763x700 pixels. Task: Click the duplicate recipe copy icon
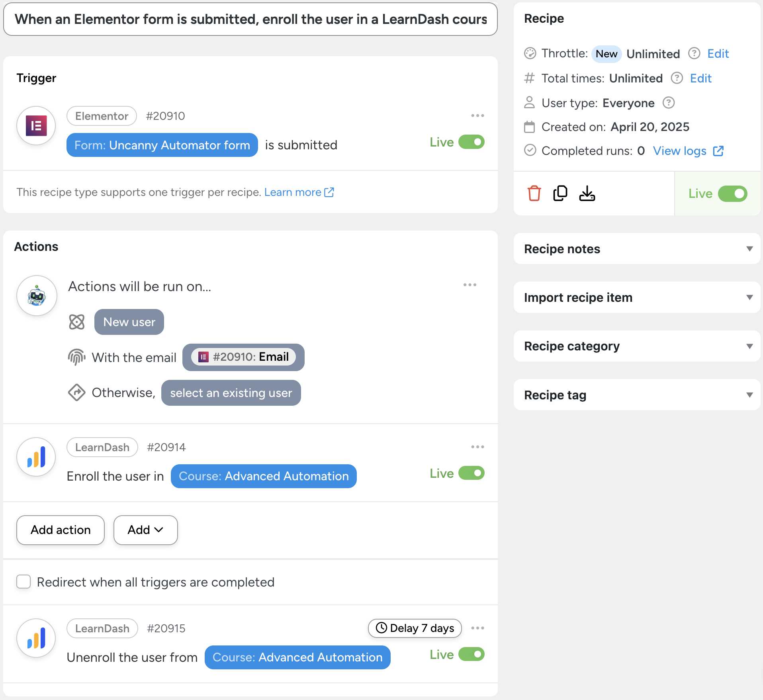(560, 194)
